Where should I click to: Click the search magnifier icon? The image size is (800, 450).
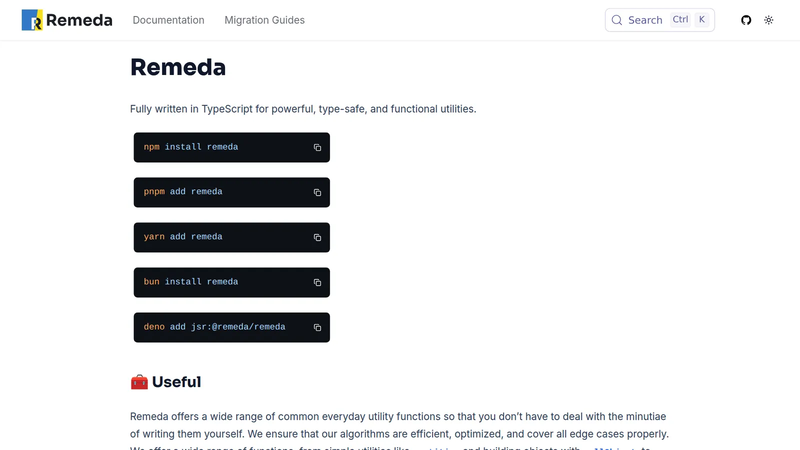(x=617, y=20)
